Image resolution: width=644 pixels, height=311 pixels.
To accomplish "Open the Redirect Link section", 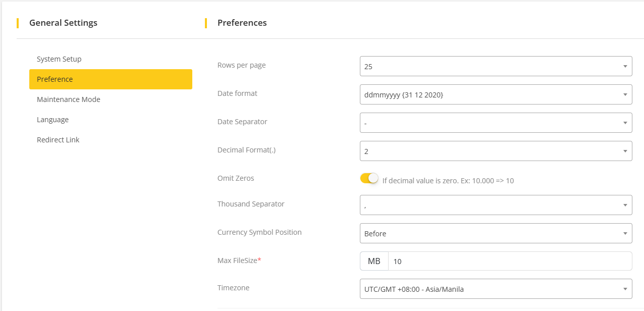I will 58,140.
